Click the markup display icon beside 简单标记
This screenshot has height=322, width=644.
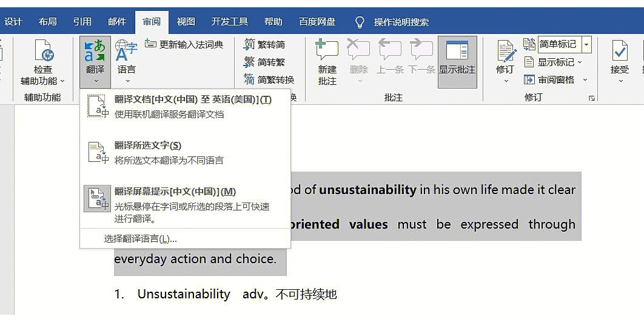point(529,44)
